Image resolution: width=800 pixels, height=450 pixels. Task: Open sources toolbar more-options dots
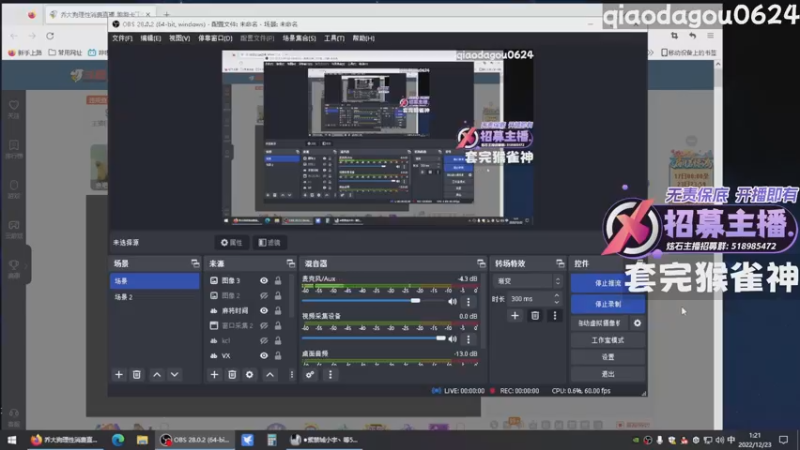292,374
